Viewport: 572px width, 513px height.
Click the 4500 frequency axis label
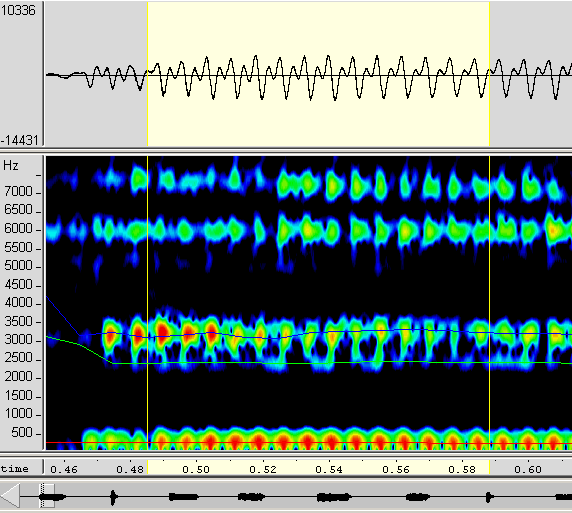[18, 284]
